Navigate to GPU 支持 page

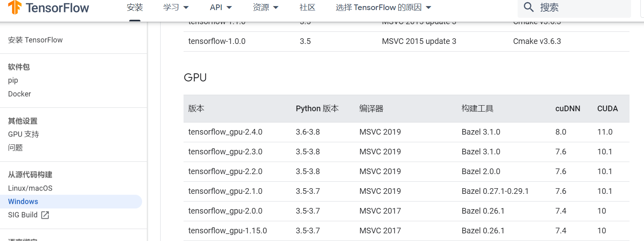(23, 134)
